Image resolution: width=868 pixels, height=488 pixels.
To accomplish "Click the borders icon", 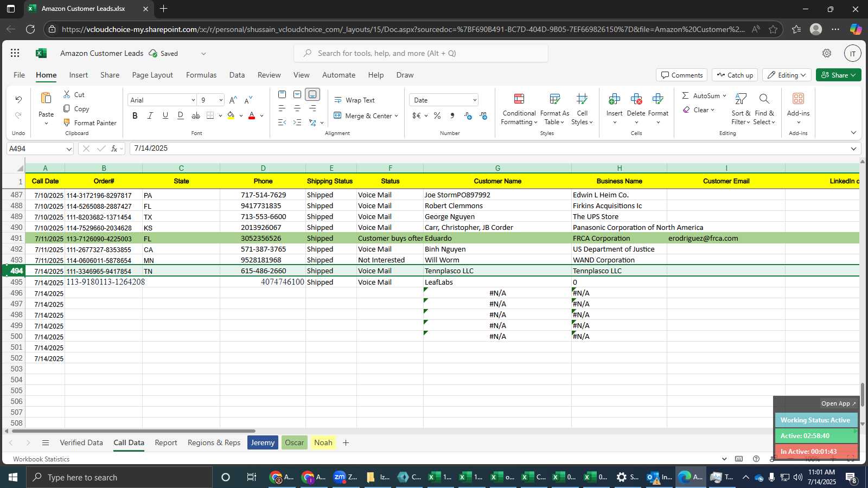I will tap(210, 115).
